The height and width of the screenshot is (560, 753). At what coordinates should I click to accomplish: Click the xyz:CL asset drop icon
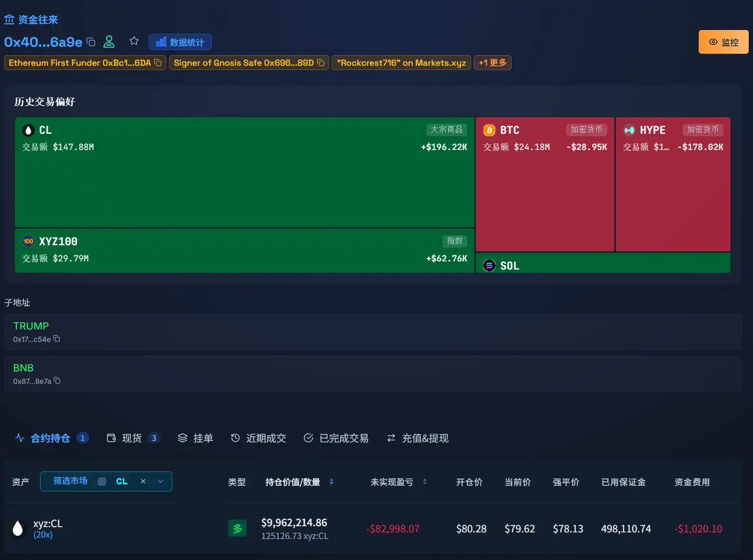[x=18, y=529]
